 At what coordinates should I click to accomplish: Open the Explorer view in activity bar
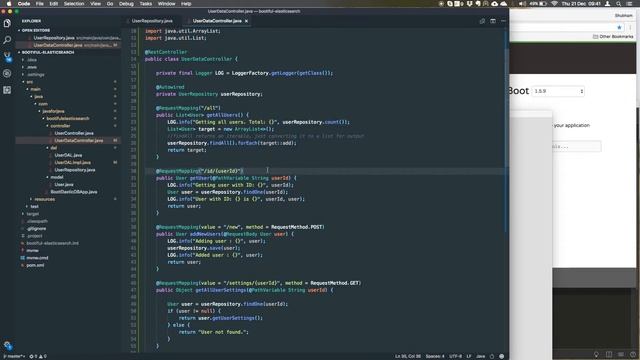(7, 23)
